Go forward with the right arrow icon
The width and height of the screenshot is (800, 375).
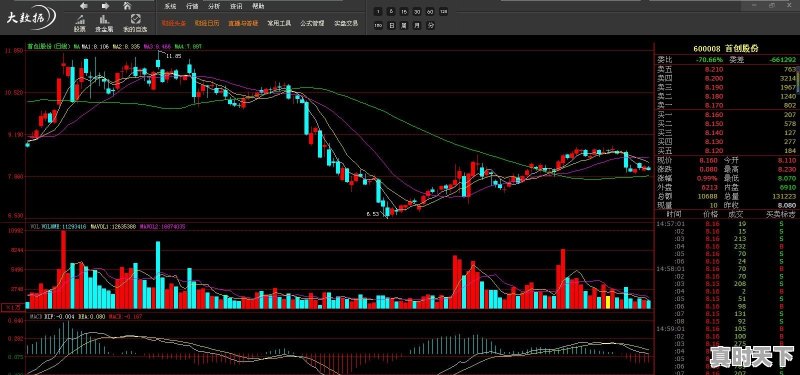106,6
